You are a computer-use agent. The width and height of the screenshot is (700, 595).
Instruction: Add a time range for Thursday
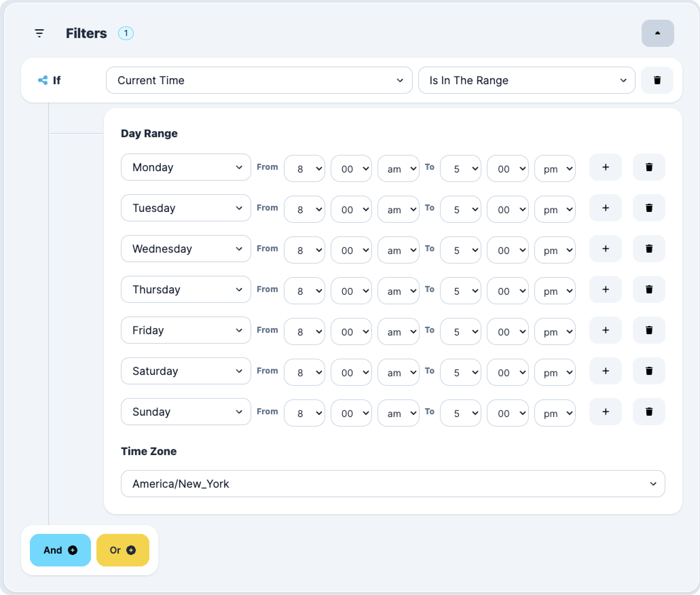pyautogui.click(x=606, y=289)
